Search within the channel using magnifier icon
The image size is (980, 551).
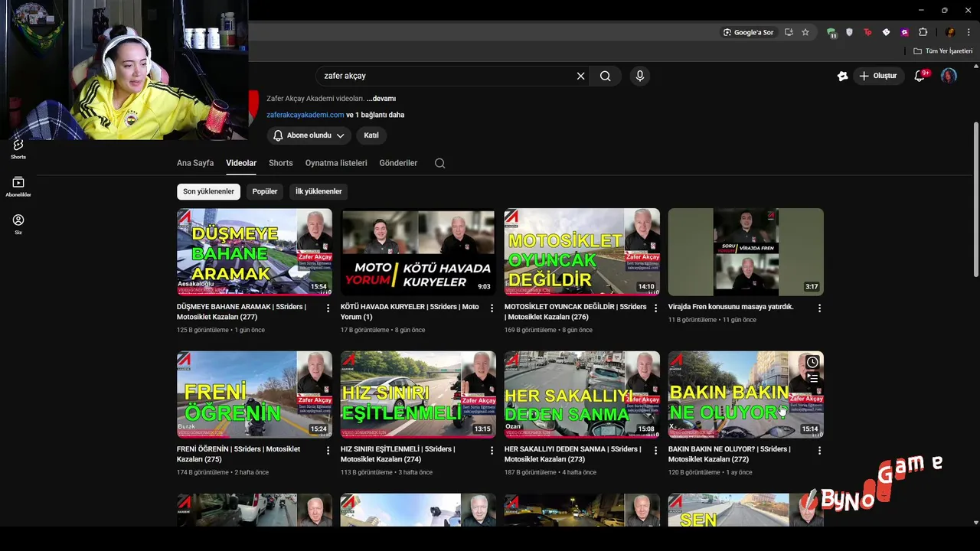click(x=439, y=163)
